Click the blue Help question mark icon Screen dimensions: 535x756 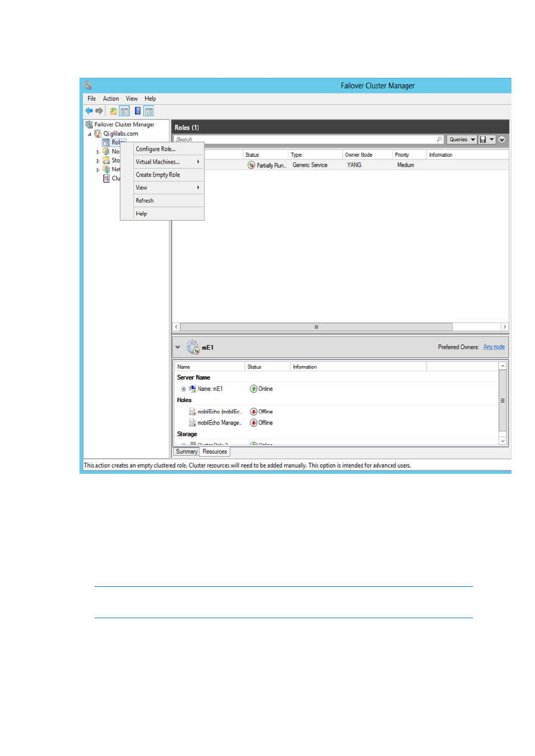click(x=137, y=111)
